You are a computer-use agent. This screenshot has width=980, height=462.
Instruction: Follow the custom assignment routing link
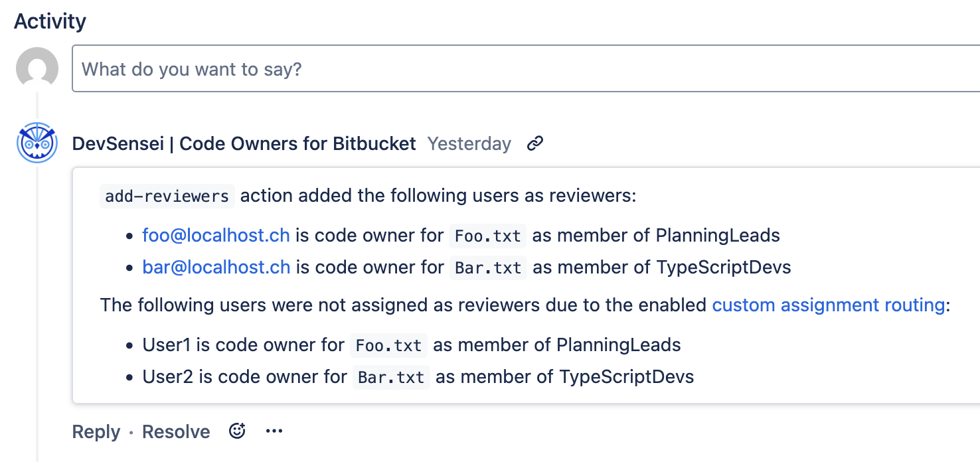tap(828, 305)
